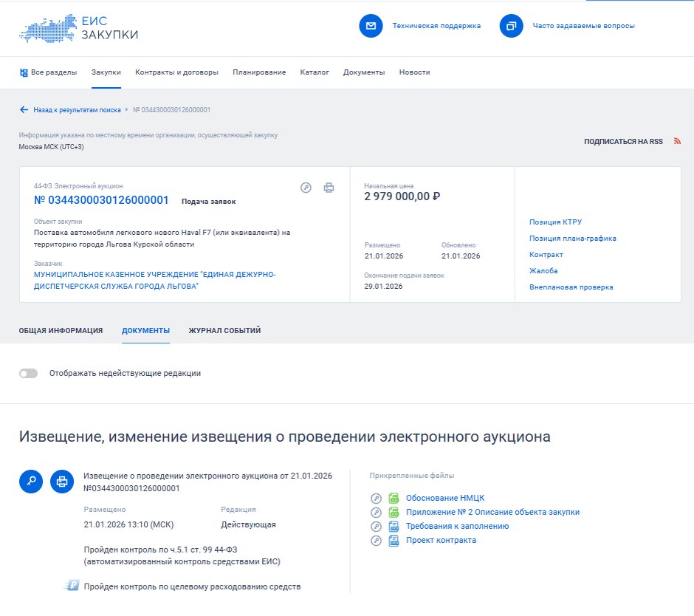Click the ЕИС Закупки logo
This screenshot has width=694, height=616.
point(79,28)
